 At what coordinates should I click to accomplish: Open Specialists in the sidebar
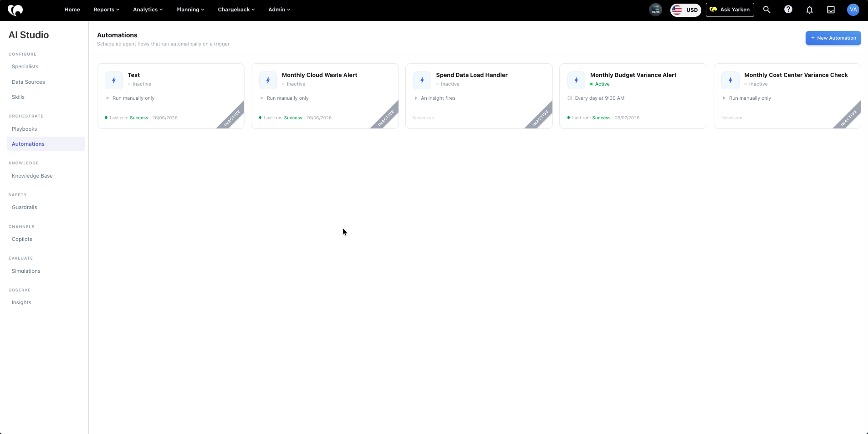pyautogui.click(x=25, y=66)
